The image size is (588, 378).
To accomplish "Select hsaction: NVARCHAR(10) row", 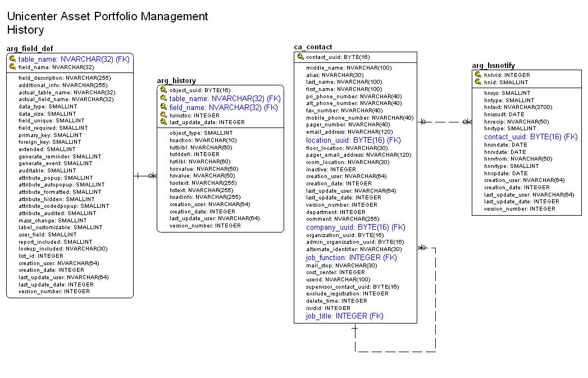I will pyautogui.click(x=203, y=140).
